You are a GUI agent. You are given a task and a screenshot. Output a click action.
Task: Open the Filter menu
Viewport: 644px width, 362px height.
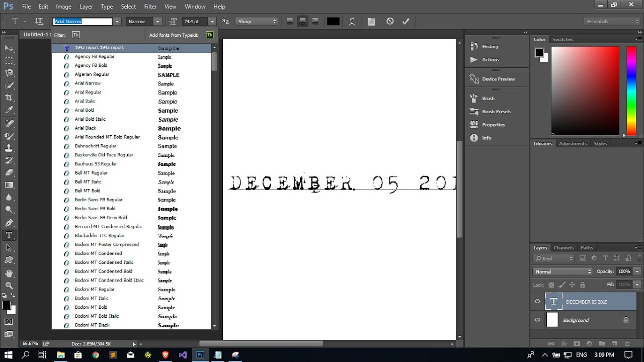[150, 7]
